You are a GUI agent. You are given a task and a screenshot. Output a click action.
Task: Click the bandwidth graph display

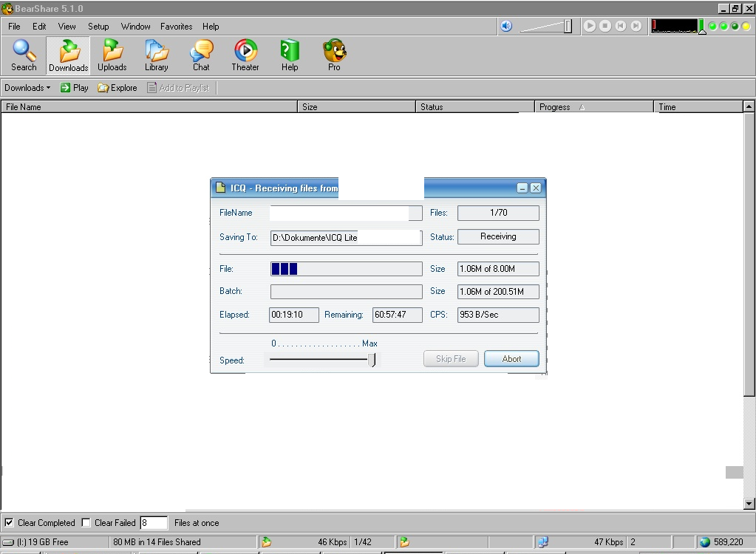pos(675,26)
